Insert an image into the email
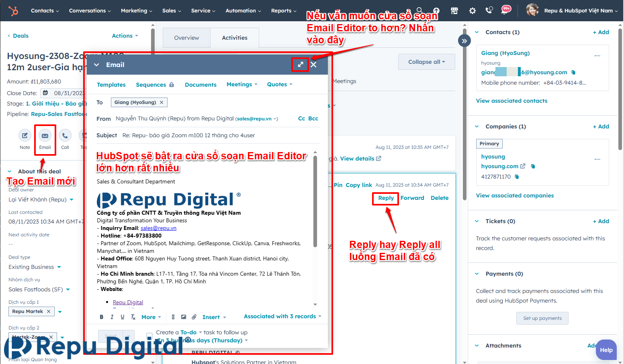Screen dimensions: 624x364 pos(184,317)
